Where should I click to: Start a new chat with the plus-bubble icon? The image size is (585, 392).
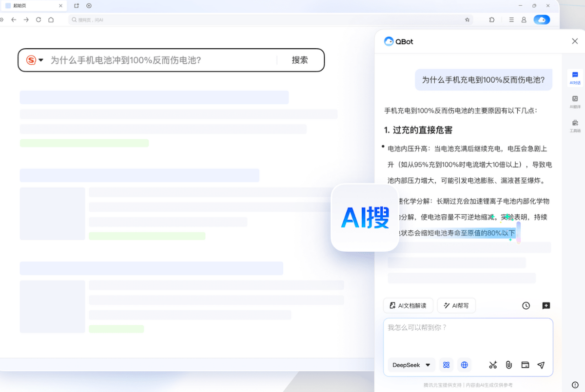tap(546, 305)
